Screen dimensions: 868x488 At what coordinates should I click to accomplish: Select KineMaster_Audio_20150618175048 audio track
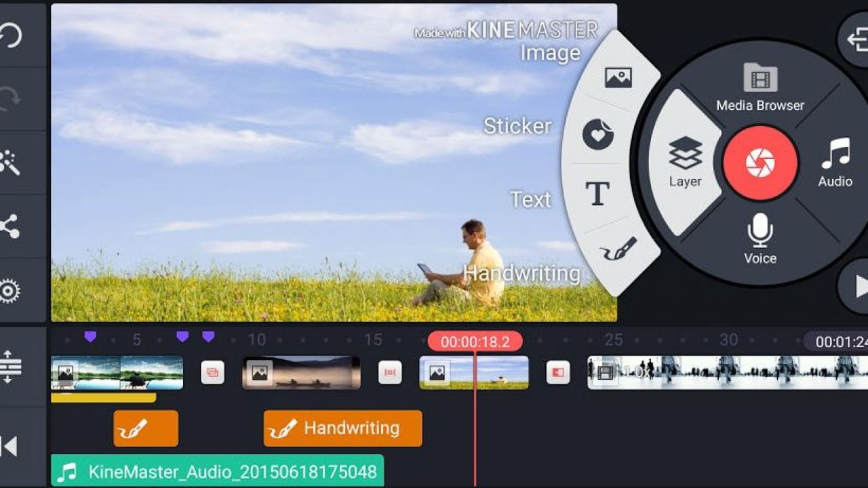pyautogui.click(x=218, y=472)
